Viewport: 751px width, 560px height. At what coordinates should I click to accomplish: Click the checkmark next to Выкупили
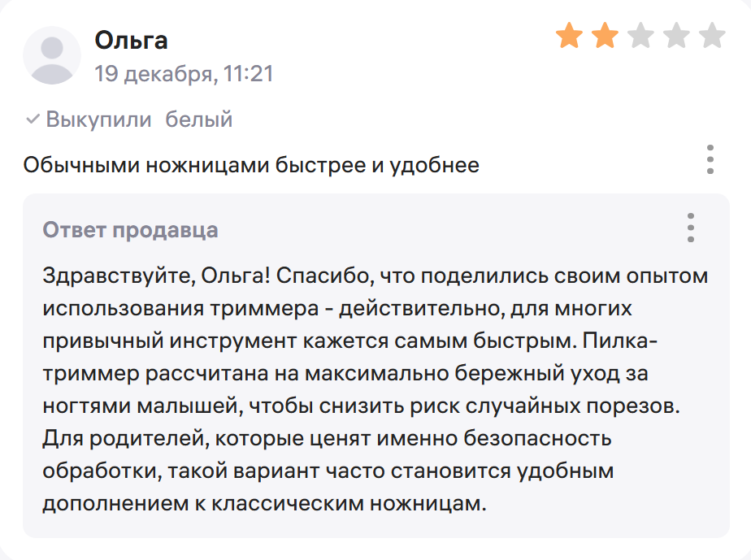tap(31, 119)
